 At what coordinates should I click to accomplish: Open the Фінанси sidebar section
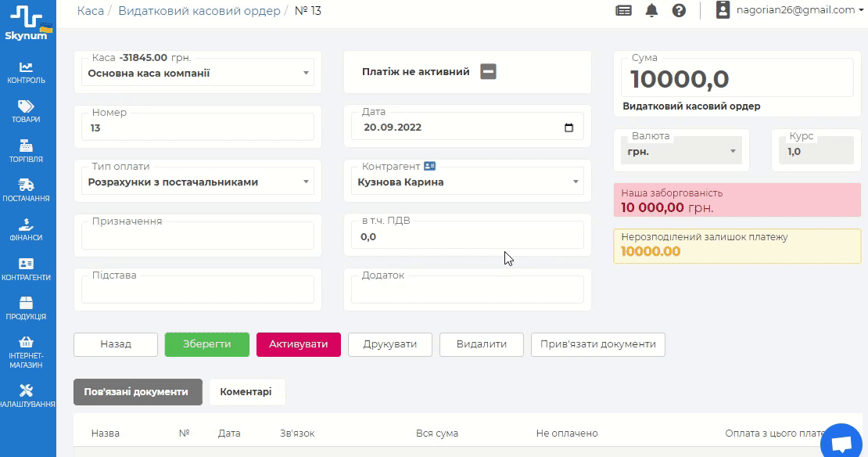click(26, 229)
